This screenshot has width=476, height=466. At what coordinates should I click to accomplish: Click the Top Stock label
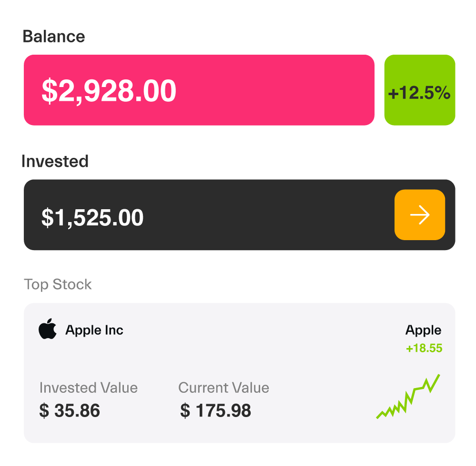coord(58,284)
